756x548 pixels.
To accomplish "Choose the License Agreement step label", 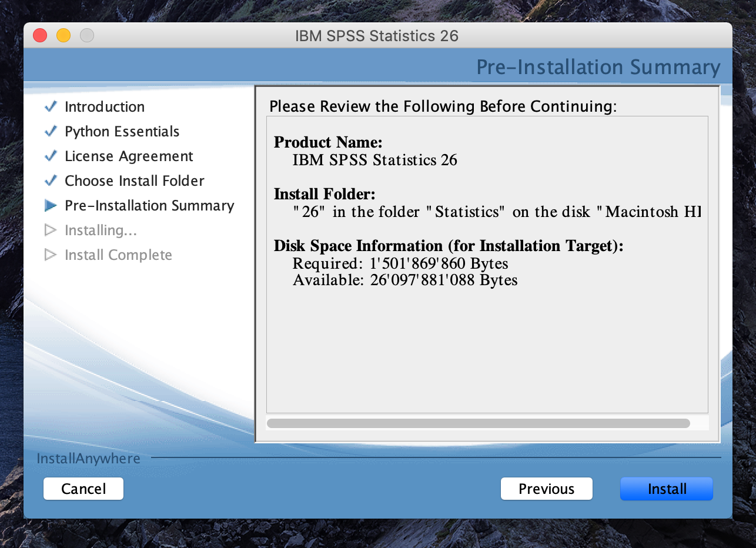I will coord(129,156).
